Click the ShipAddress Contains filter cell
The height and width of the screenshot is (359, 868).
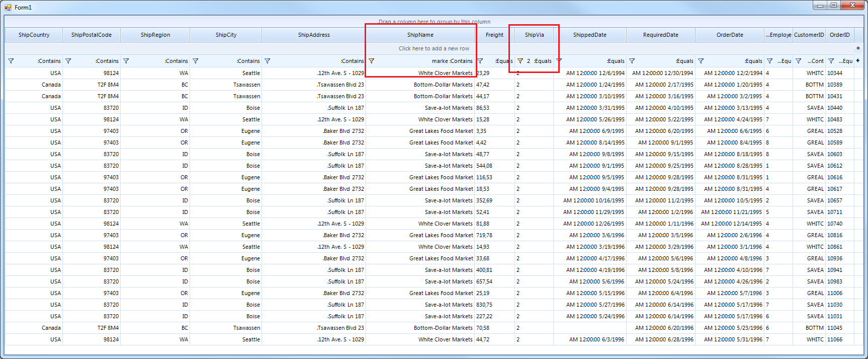[314, 61]
